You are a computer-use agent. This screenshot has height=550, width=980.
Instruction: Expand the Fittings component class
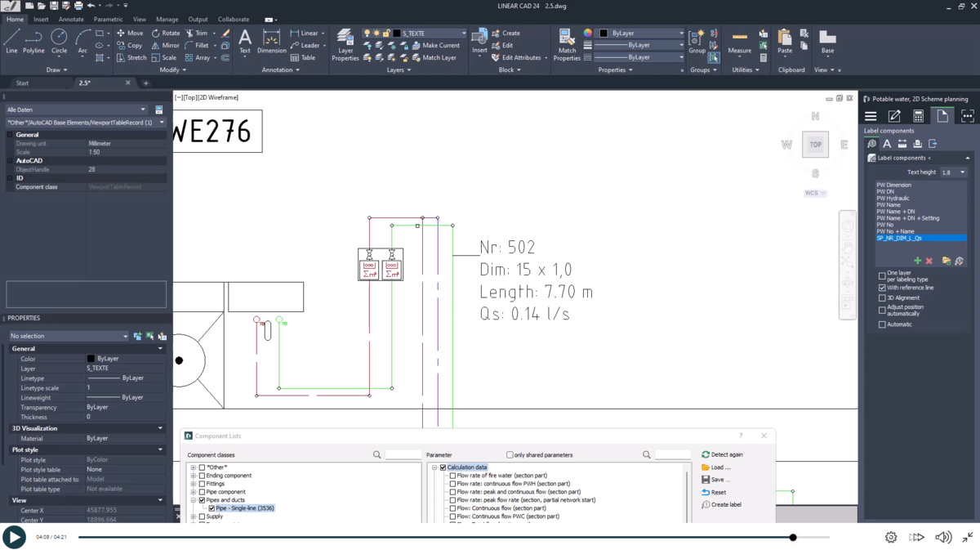click(x=194, y=482)
